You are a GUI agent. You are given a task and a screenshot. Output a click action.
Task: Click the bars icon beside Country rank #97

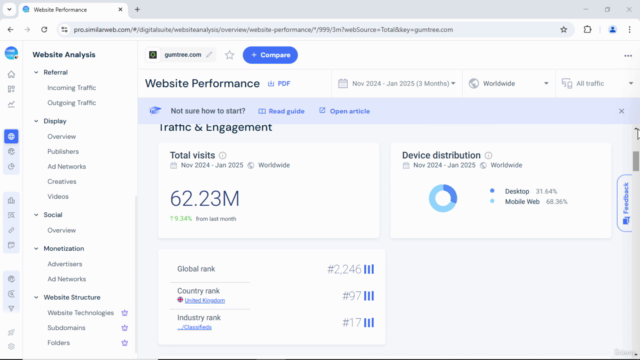(369, 296)
